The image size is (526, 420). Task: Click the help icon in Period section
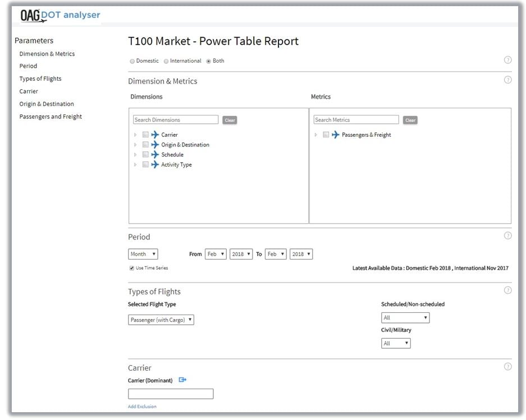tap(507, 236)
